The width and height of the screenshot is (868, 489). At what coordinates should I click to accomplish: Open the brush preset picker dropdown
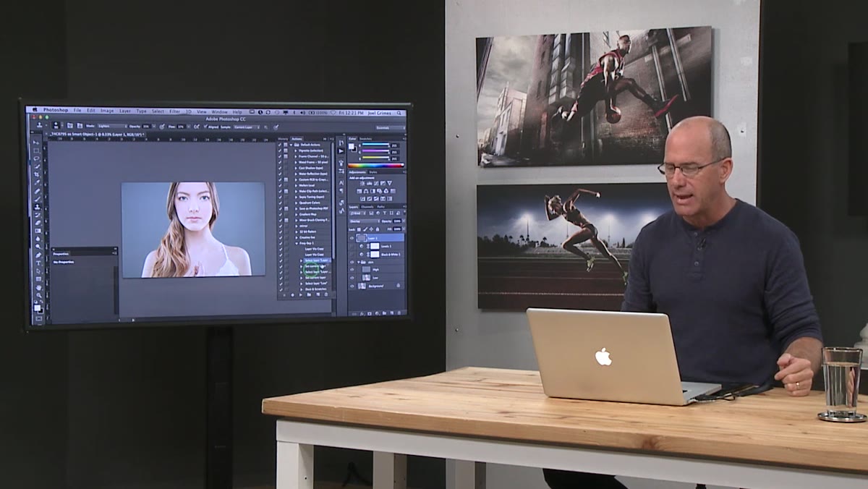62,125
